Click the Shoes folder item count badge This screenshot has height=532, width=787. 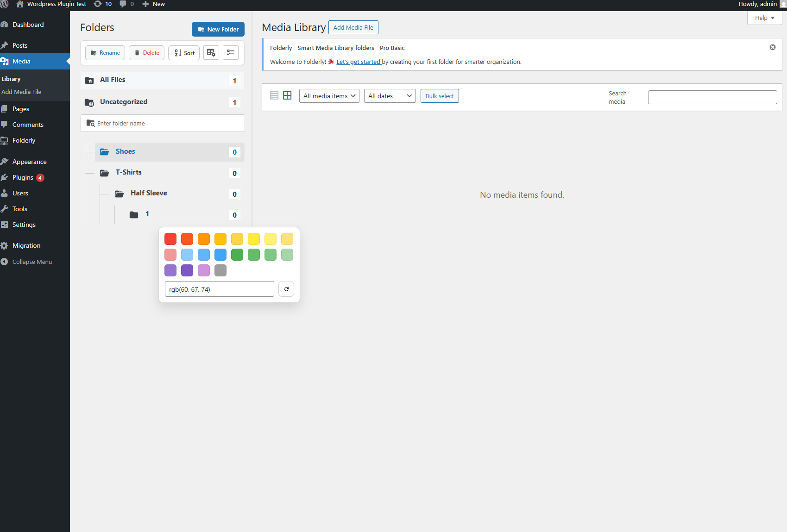pos(234,152)
